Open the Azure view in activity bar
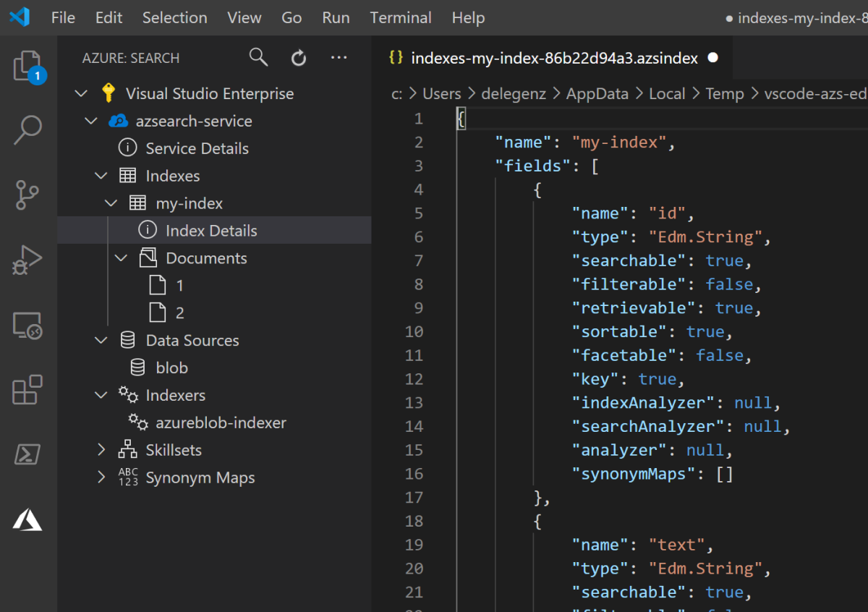The width and height of the screenshot is (868, 612). [27, 520]
